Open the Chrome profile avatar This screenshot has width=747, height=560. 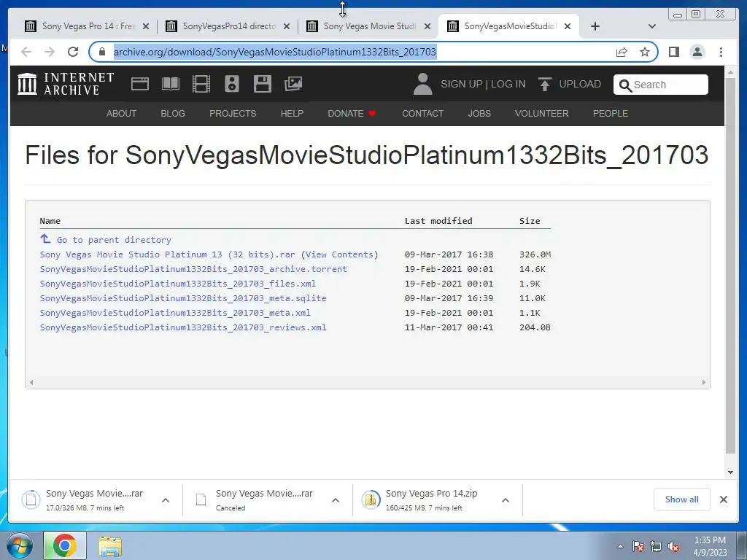coord(697,52)
